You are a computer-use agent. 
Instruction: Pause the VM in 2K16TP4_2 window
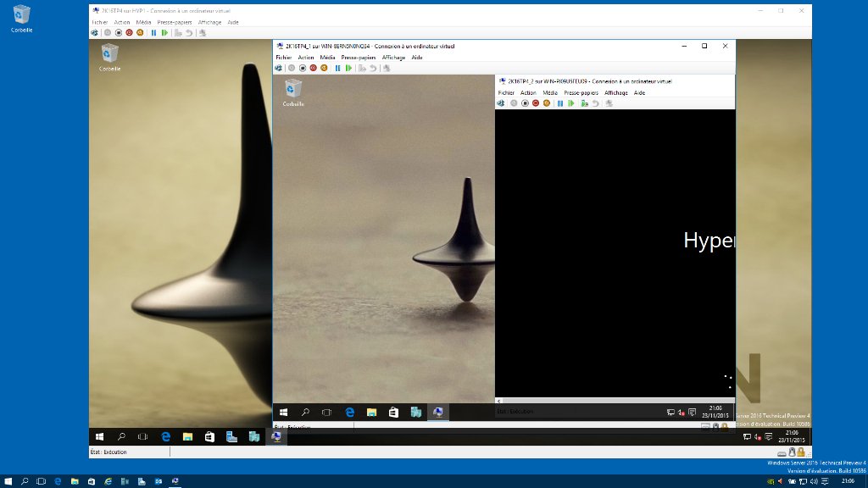(560, 103)
